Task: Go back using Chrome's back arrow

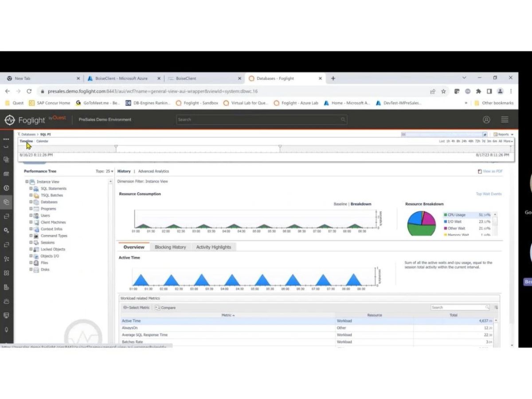Action: [8, 91]
